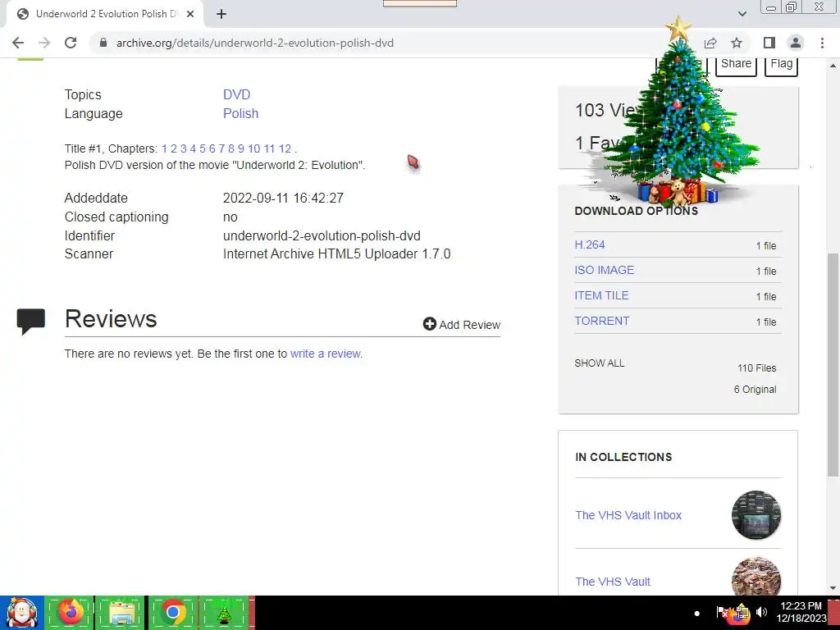Expand the tab search chevron

tap(742, 14)
